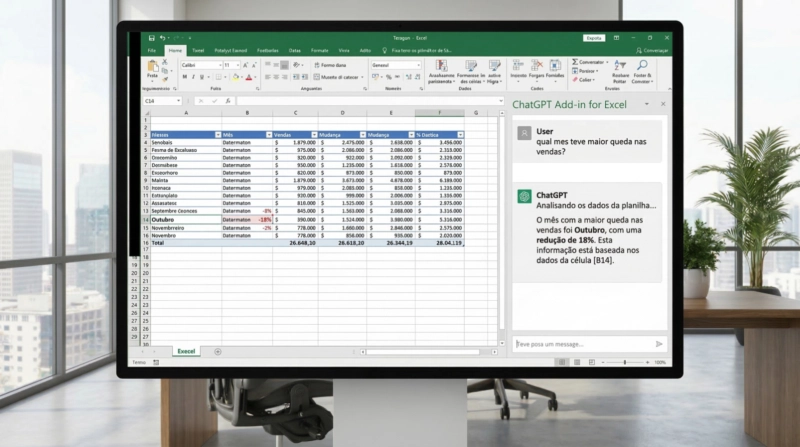Click the Insert cells icon
Viewport: 800px width, 447px height.
[x=518, y=65]
